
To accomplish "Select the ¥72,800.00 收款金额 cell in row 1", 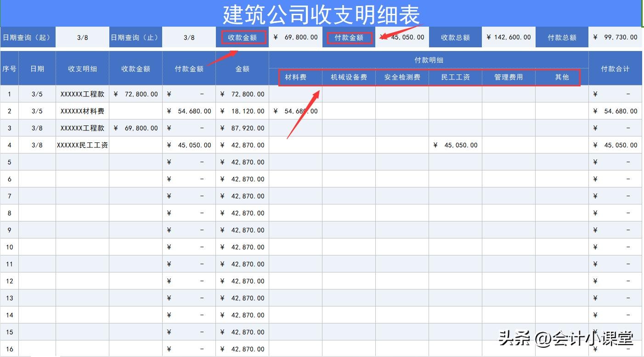I will coord(136,94).
